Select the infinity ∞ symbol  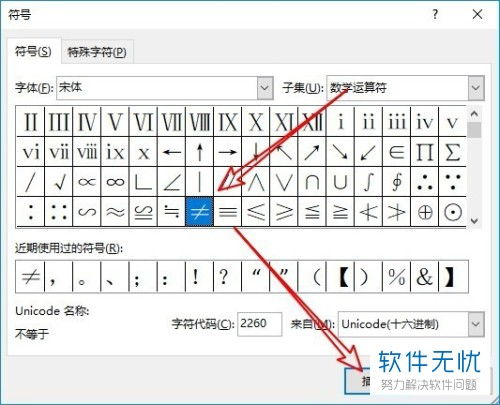pos(115,182)
